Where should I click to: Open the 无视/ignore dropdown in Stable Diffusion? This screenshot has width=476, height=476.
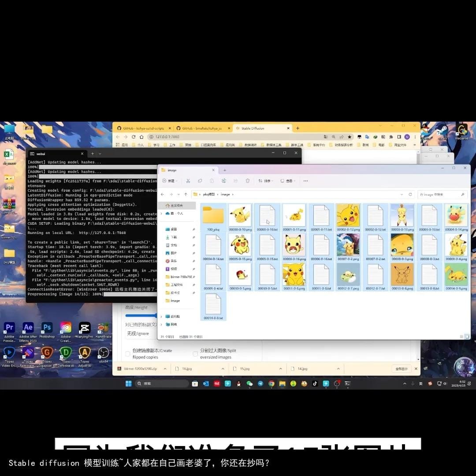point(141,334)
